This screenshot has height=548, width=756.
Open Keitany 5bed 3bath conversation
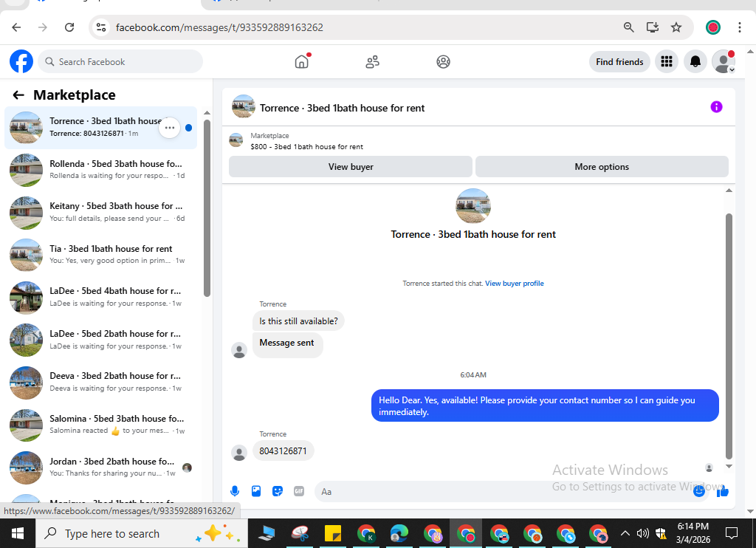pyautogui.click(x=100, y=212)
